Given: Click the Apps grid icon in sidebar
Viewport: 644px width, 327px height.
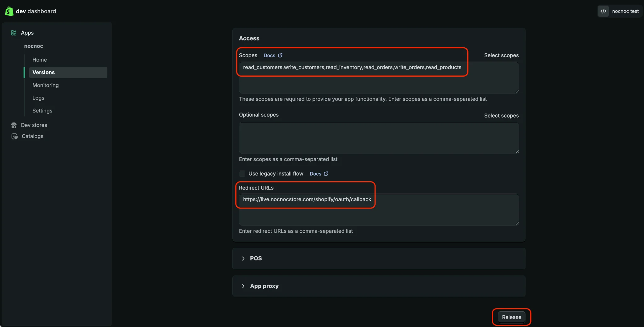Looking at the screenshot, I should click(x=14, y=33).
